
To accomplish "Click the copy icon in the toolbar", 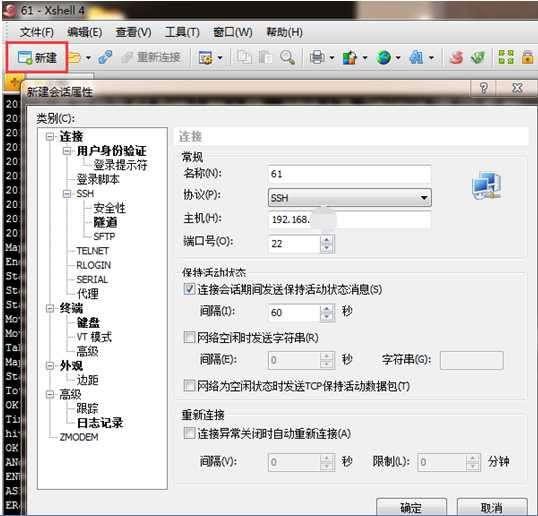I will click(244, 57).
